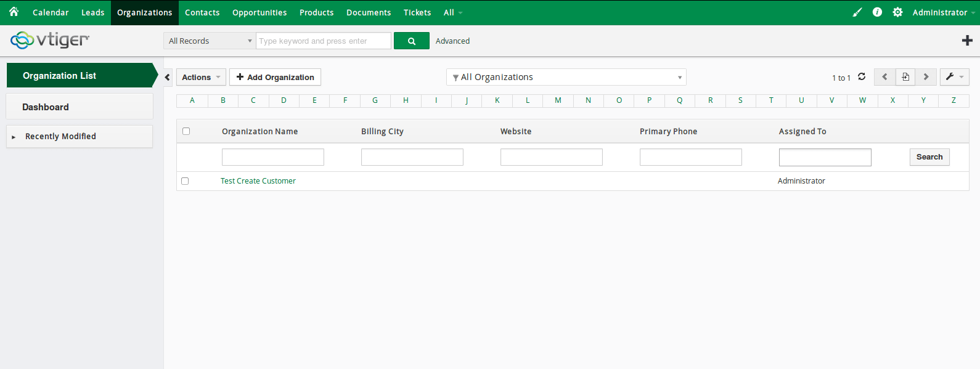Open the All Records dropdown

coord(210,41)
